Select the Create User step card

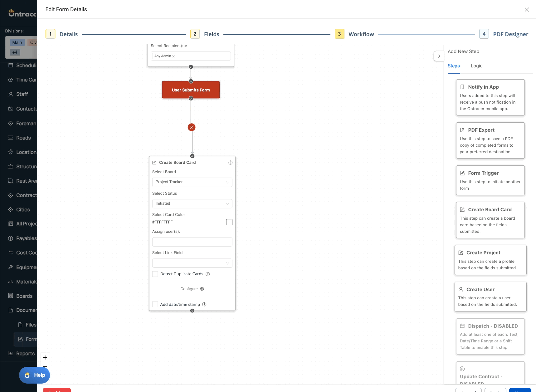tap(490, 297)
